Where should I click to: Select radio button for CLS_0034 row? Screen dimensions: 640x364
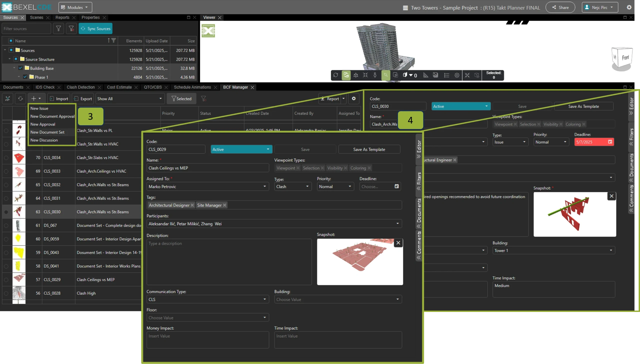(6, 157)
